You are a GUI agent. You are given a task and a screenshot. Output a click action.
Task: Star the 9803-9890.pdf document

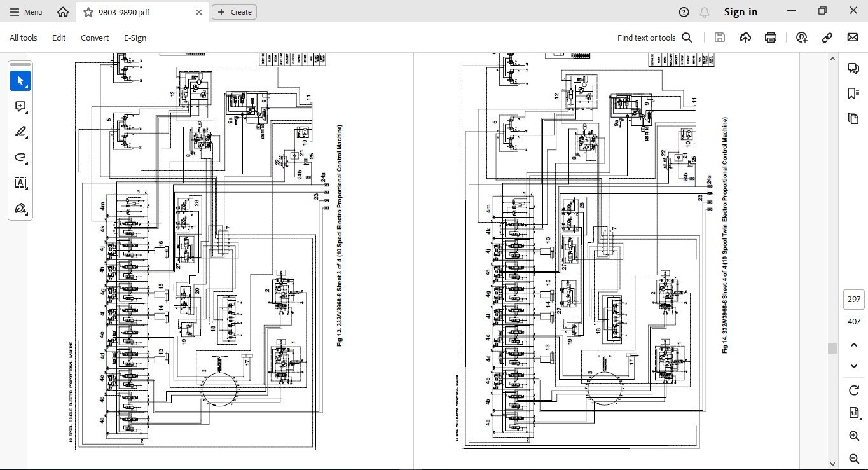point(88,12)
